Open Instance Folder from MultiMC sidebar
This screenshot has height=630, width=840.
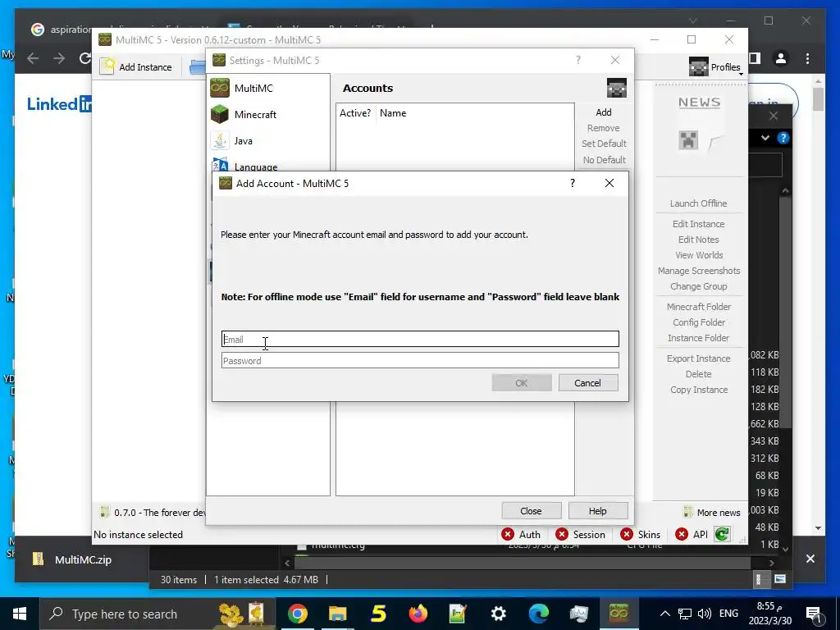(x=699, y=337)
